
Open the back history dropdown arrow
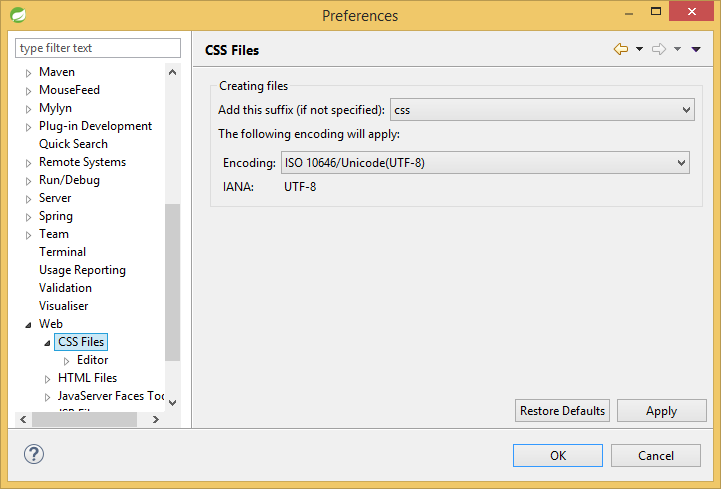click(640, 49)
